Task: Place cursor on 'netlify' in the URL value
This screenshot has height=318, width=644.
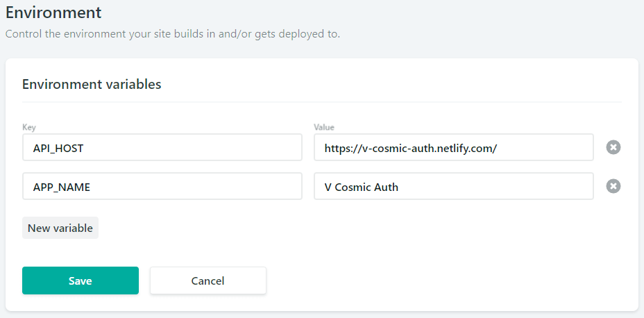Action: 450,148
